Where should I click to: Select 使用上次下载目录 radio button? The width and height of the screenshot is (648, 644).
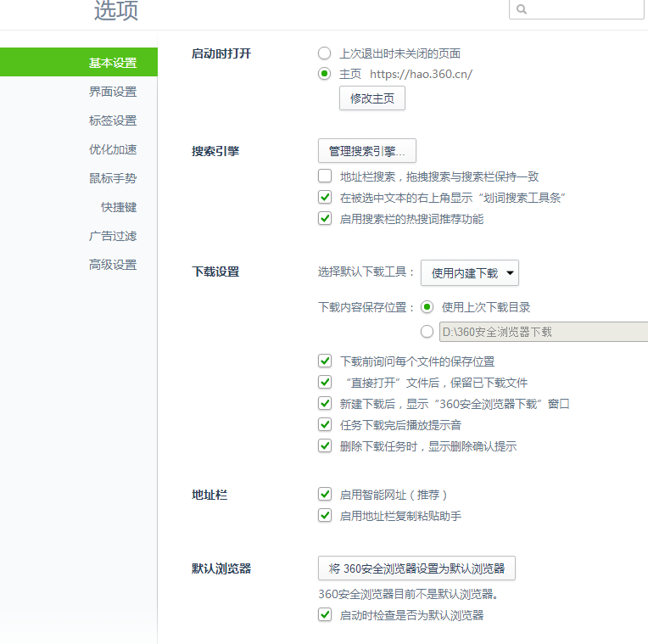pos(427,307)
